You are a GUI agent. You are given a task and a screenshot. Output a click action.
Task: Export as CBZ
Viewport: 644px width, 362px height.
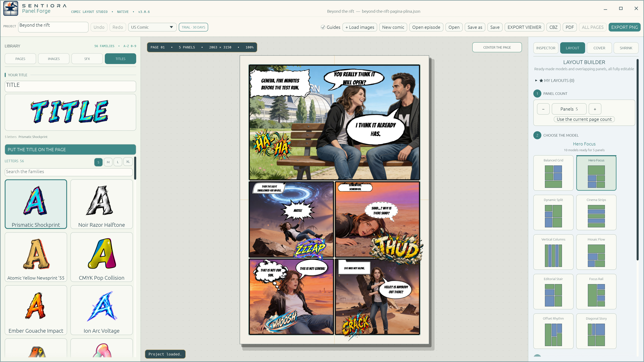tap(553, 27)
